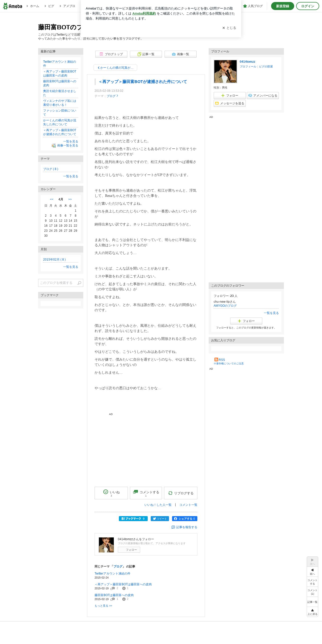Click floating コメントする side button
The height and width of the screenshot is (644, 322).
[x=312, y=582]
